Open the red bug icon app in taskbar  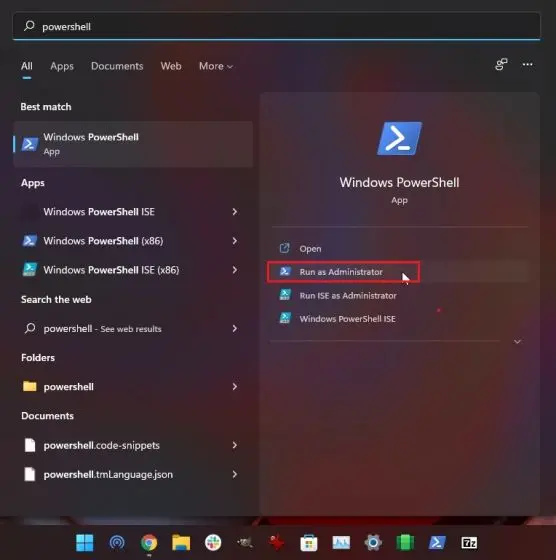coord(277,543)
